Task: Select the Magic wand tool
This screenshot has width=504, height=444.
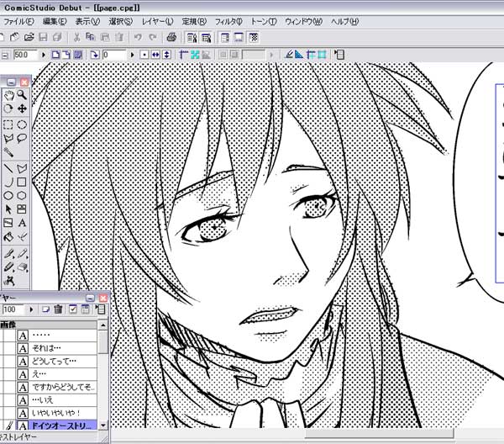Action: click(8, 152)
